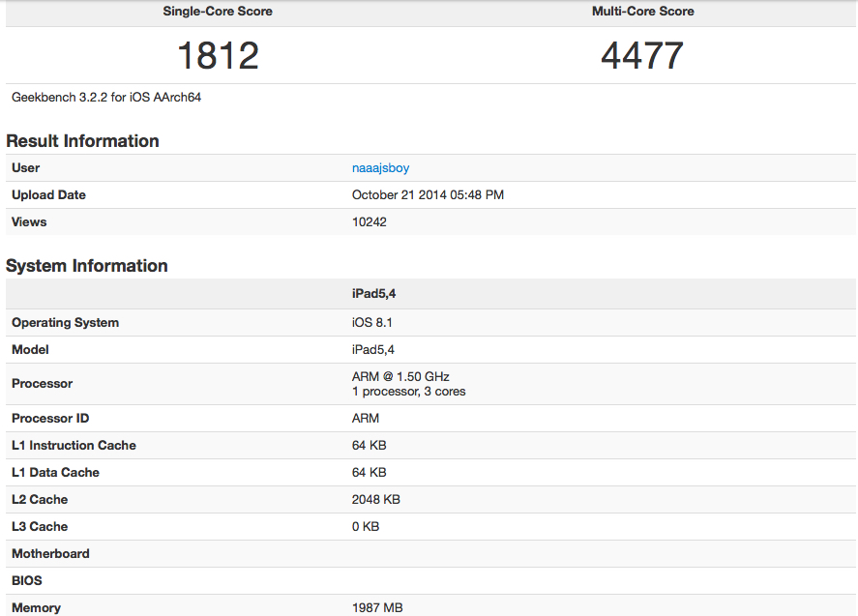Click the 2048 KB value
Screen dimensions: 858x616
376,500
